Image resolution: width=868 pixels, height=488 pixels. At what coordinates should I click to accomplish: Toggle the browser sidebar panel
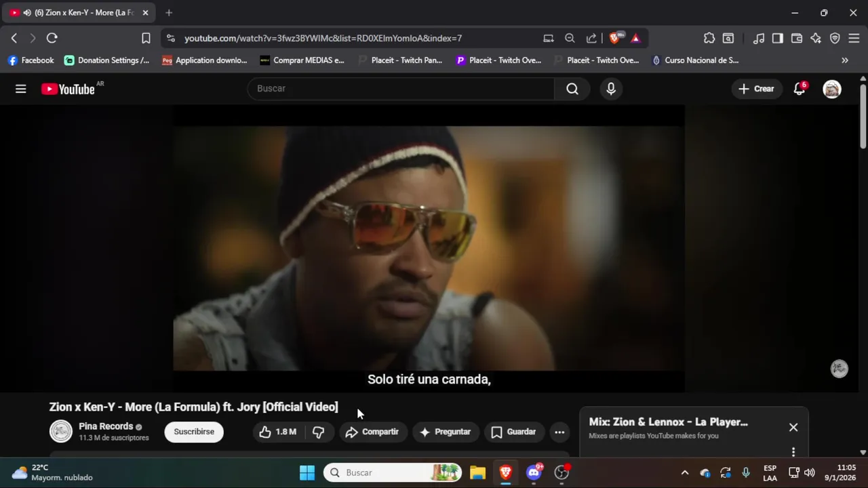click(778, 38)
